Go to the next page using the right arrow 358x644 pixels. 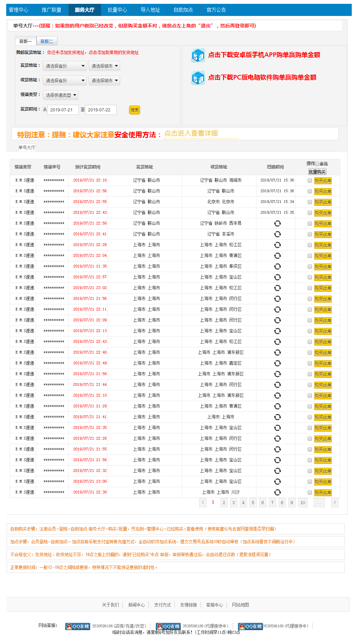(335, 502)
